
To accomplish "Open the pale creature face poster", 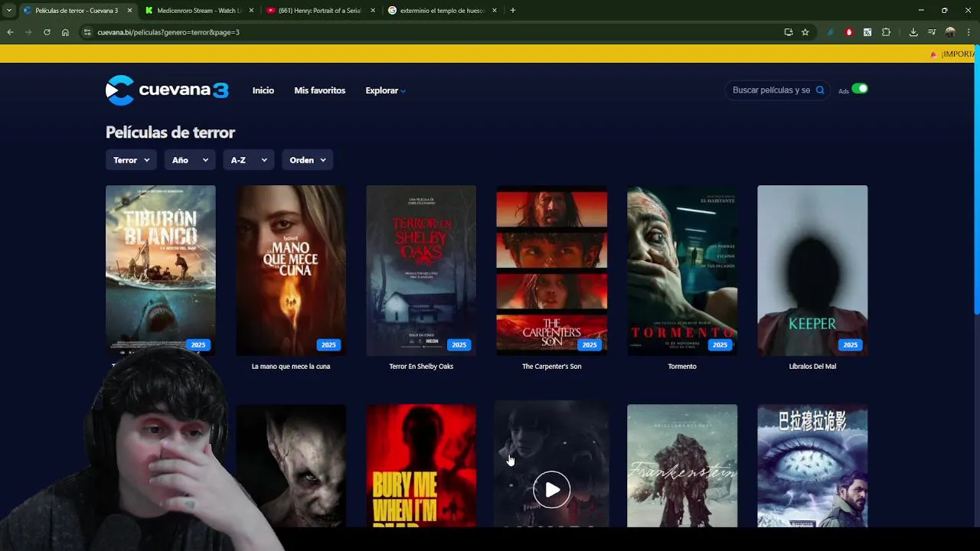I will (x=291, y=465).
